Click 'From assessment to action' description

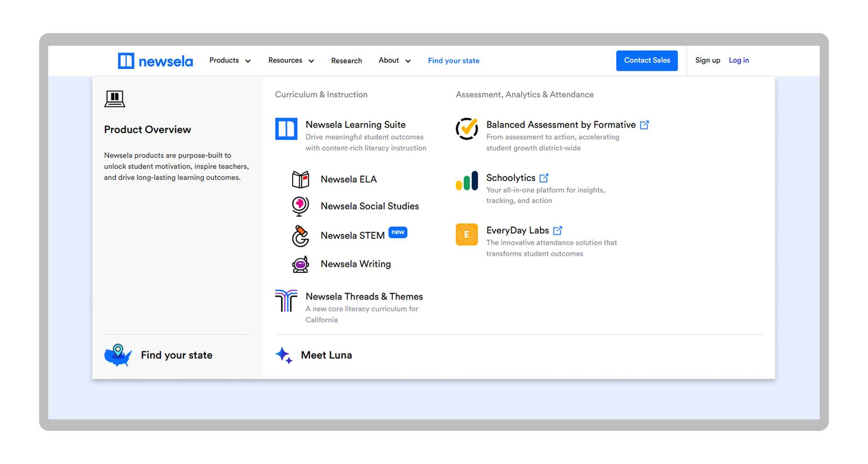click(553, 142)
